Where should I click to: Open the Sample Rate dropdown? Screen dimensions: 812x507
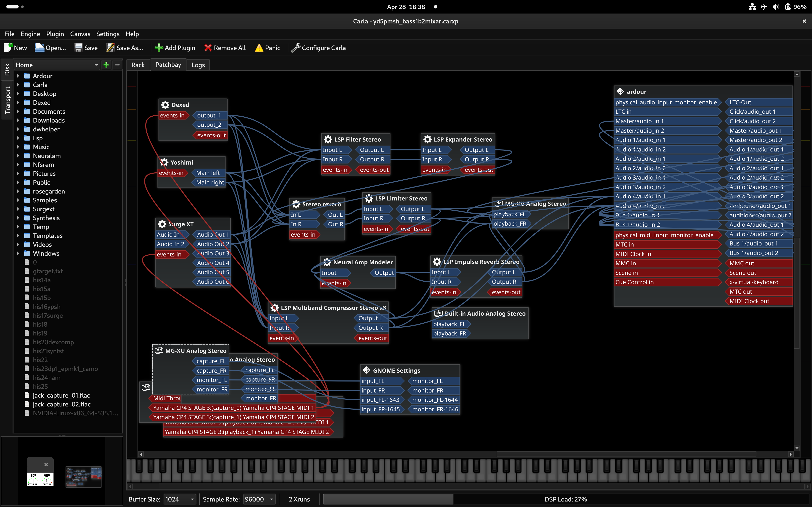point(259,499)
